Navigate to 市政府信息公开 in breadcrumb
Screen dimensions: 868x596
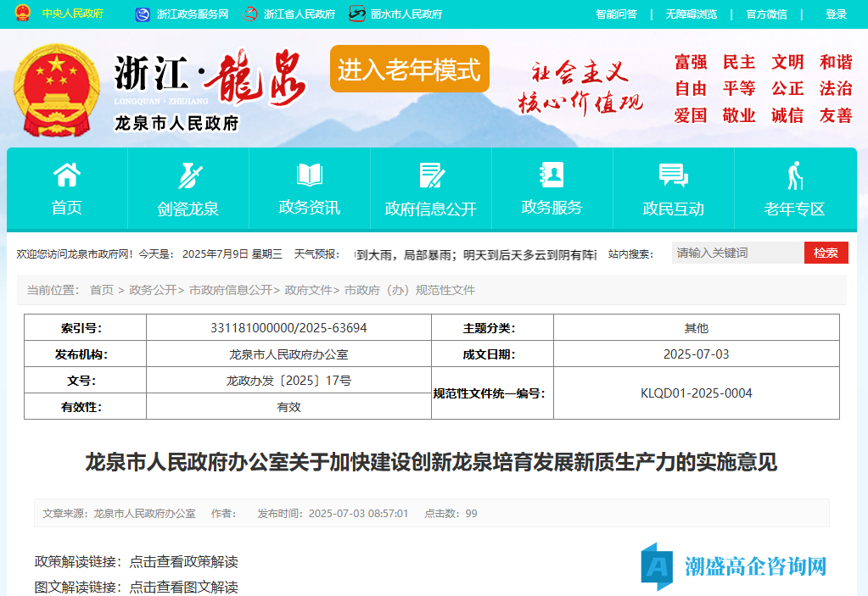(x=231, y=290)
